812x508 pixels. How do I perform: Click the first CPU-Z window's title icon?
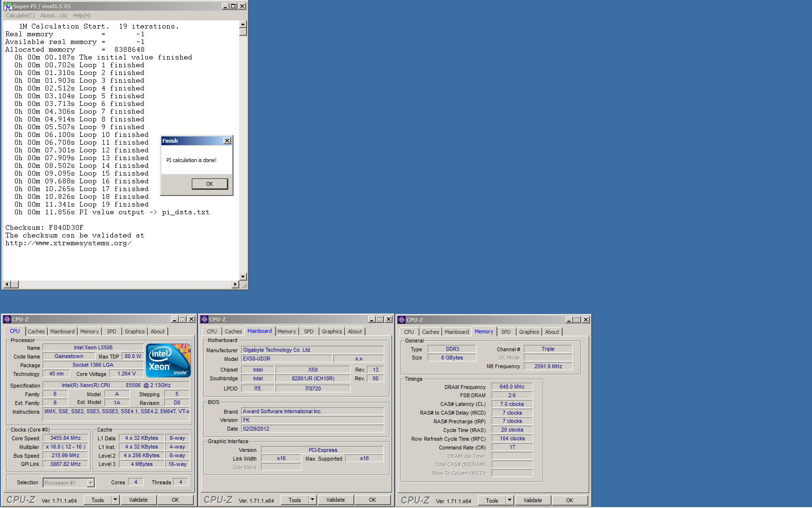pos(7,319)
